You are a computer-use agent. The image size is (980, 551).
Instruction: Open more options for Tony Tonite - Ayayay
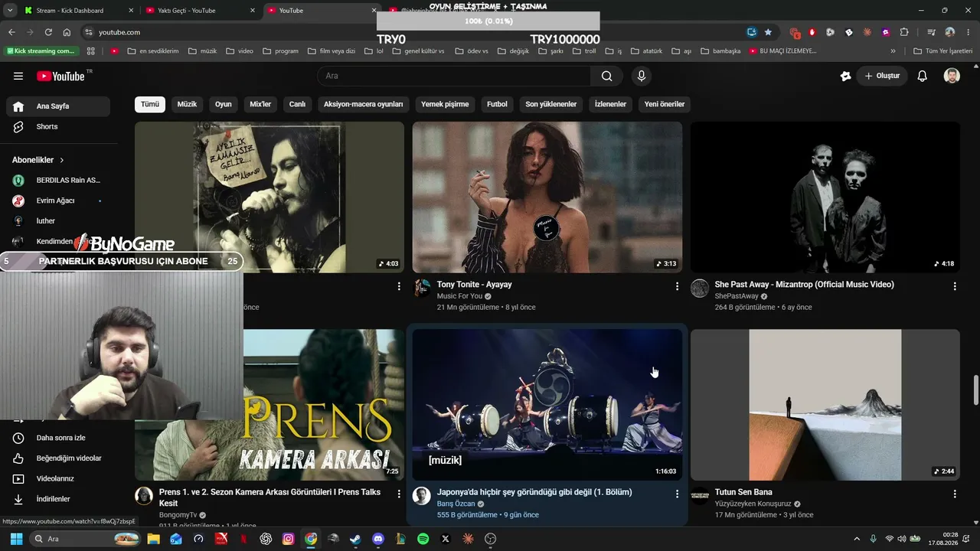coord(677,286)
